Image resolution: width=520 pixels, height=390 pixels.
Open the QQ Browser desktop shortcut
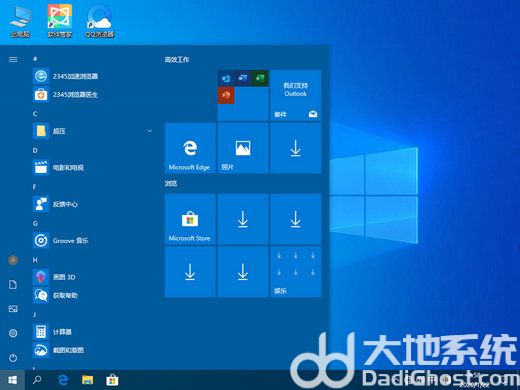(100, 21)
